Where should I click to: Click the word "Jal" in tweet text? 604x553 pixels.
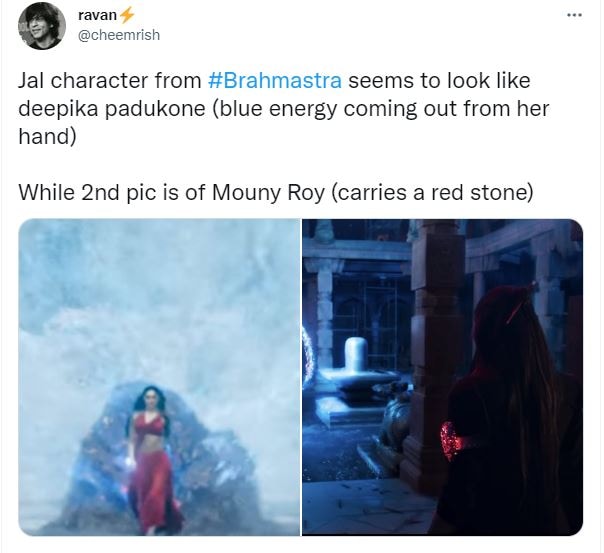pyautogui.click(x=31, y=80)
